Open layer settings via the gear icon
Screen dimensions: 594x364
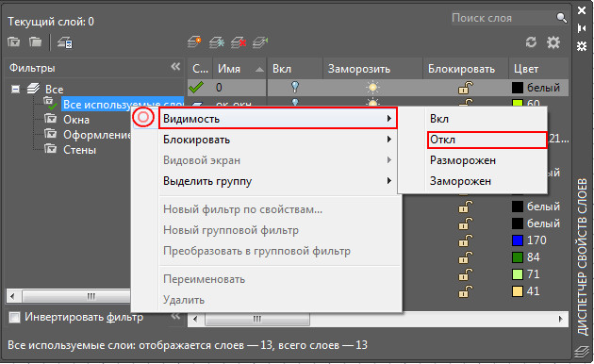[x=553, y=42]
